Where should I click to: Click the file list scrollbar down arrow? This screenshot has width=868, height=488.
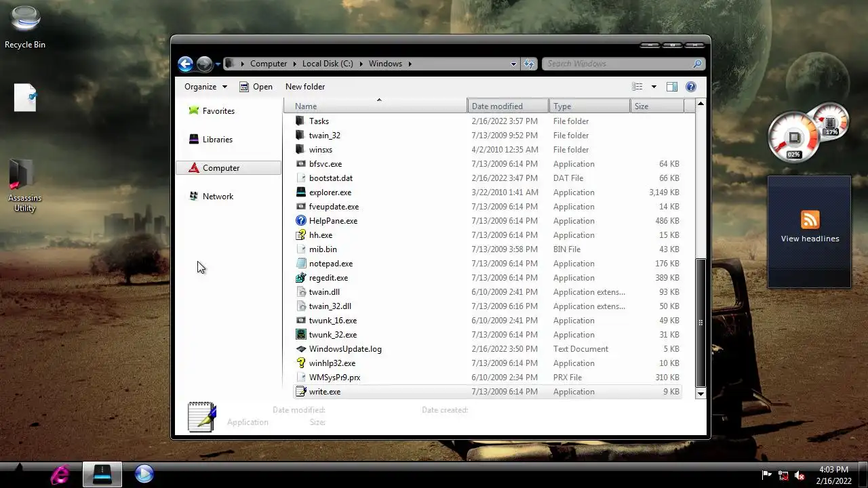[701, 393]
